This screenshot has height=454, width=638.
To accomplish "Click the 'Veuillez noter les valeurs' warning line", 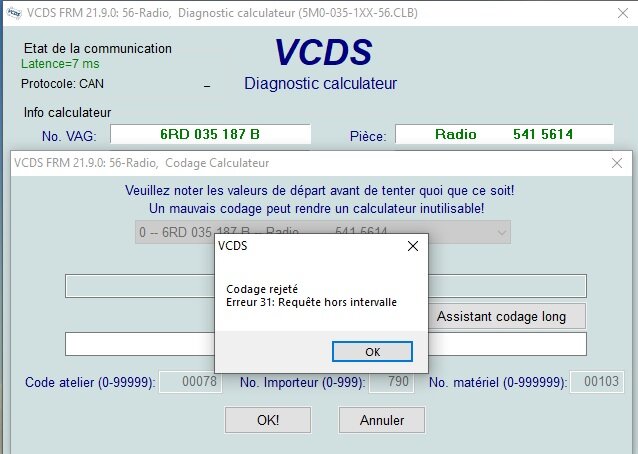I will pos(319,190).
